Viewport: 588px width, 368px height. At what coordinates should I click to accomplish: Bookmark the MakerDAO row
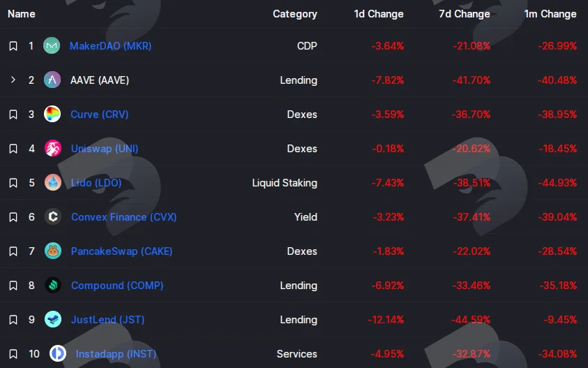tap(13, 46)
